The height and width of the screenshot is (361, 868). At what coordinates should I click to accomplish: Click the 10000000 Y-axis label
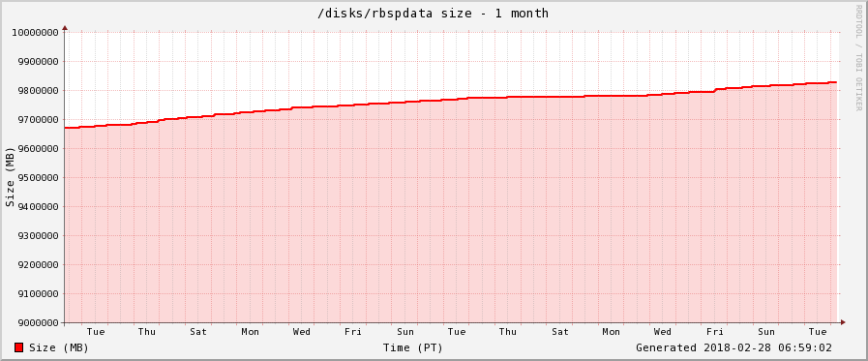(36, 32)
